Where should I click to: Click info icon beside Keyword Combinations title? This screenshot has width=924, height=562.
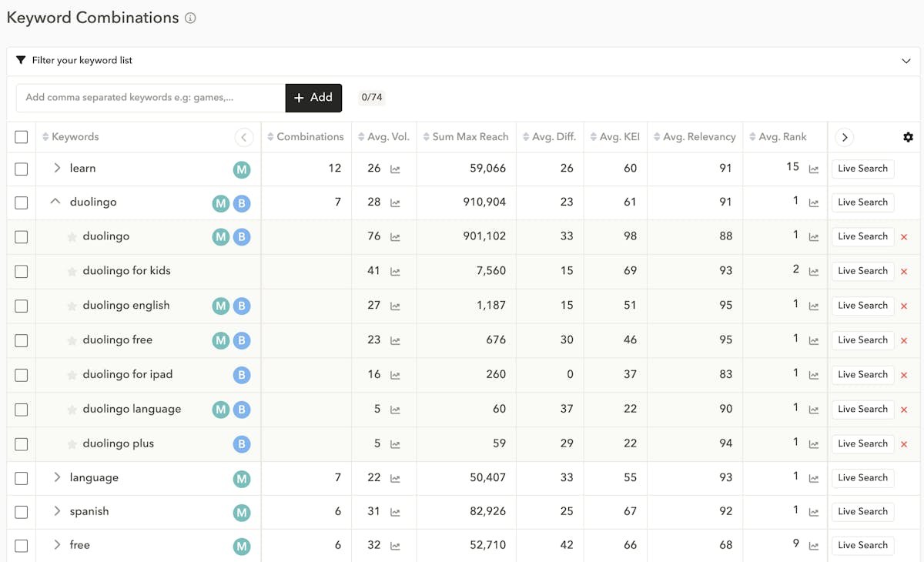tap(190, 18)
